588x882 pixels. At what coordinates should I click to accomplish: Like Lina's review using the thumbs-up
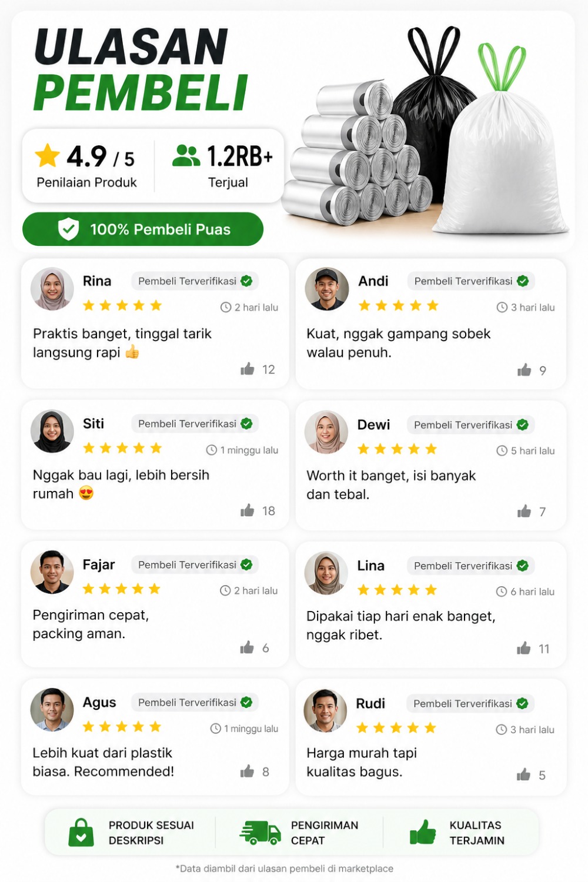[x=523, y=649]
